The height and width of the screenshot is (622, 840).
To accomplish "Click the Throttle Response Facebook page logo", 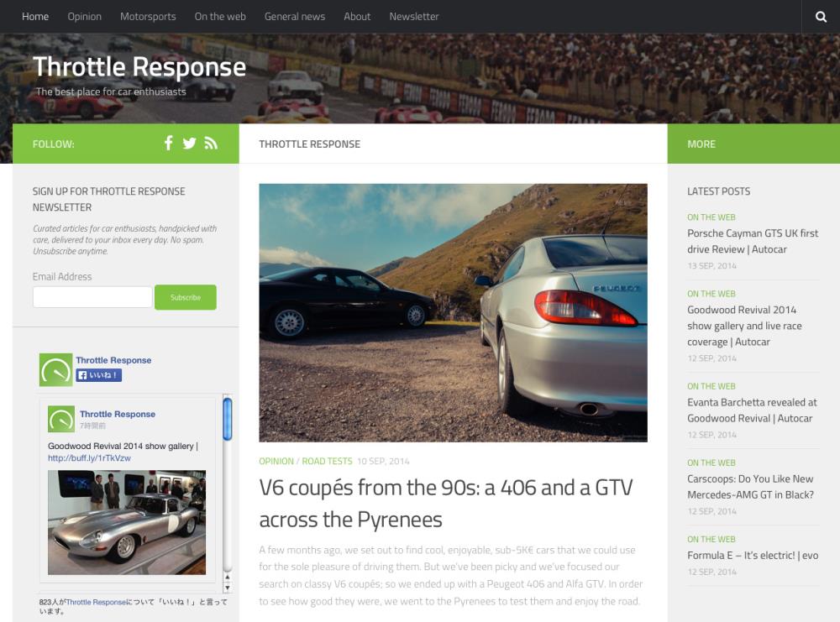I will click(55, 369).
